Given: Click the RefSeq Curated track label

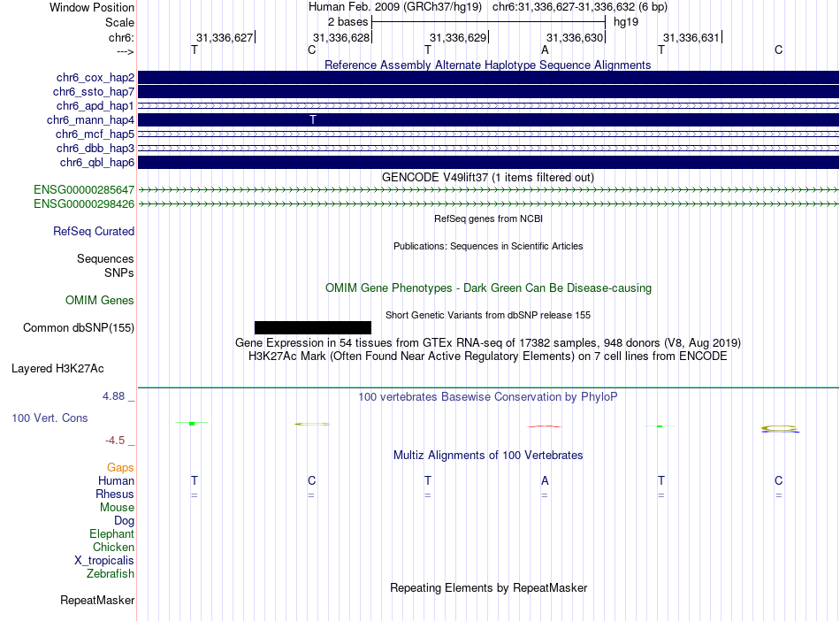Looking at the screenshot, I should click(94, 232).
